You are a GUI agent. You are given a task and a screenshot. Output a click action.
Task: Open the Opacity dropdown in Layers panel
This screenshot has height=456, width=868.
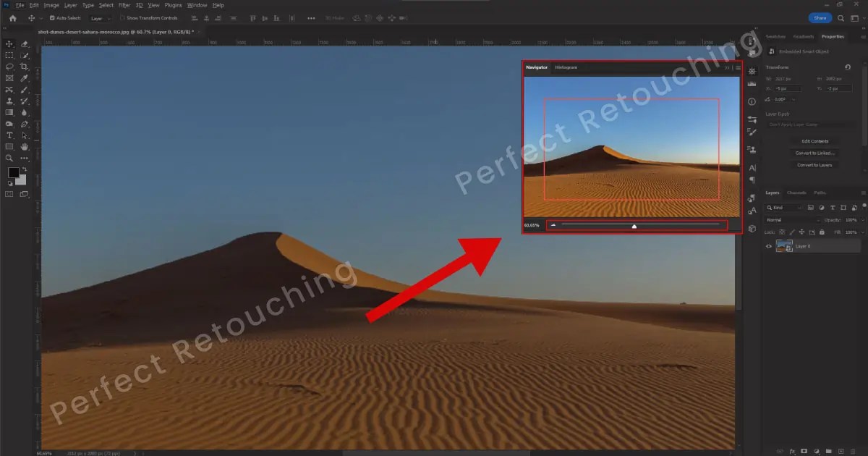pos(863,220)
